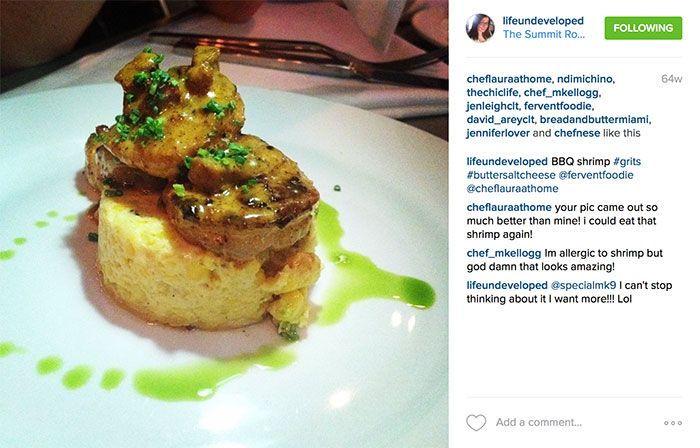Open the #buttersaltcheese hashtag
This screenshot has width=700, height=448.
[x=511, y=175]
